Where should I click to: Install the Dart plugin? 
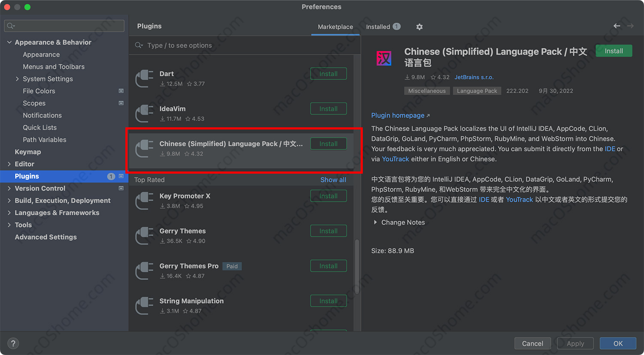coord(328,74)
